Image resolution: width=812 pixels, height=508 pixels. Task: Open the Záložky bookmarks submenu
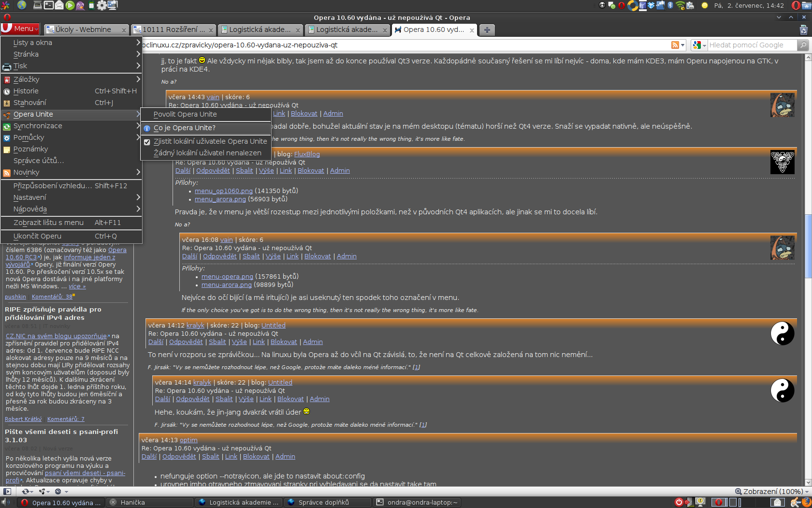[71, 79]
